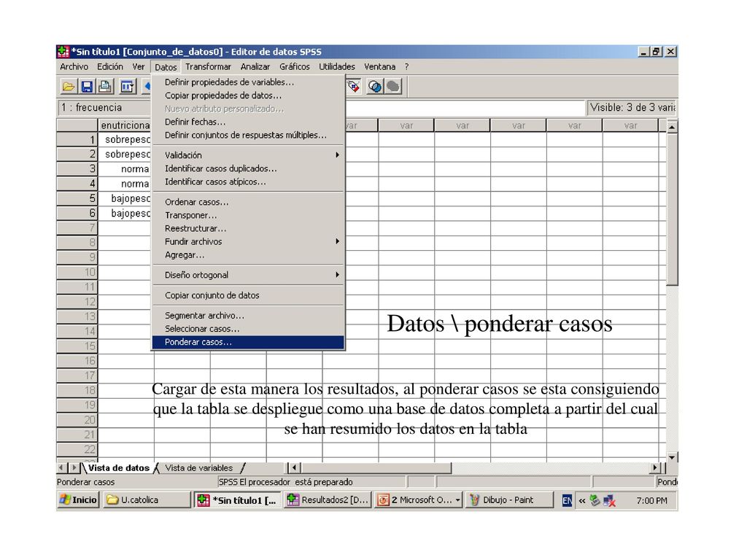
Task: Open the Analizar menu
Action: click(255, 66)
